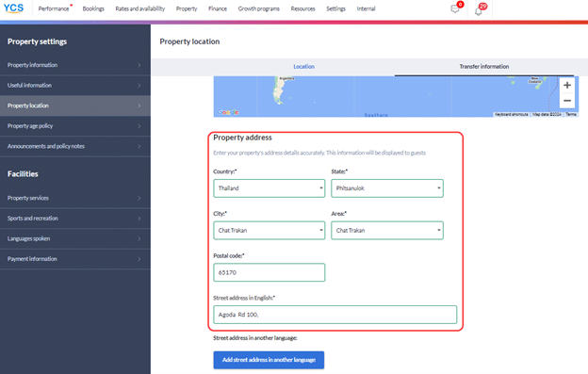
Task: Open Announcements and policy notes
Action: pos(75,146)
